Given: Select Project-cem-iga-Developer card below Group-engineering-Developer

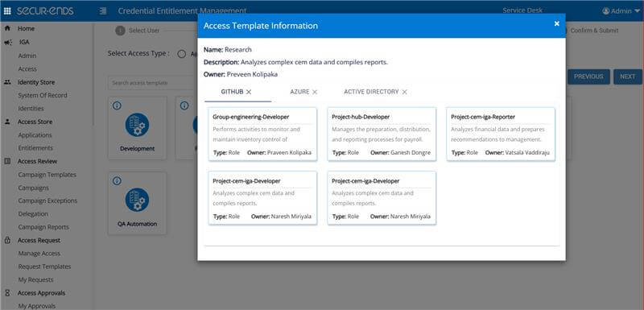Looking at the screenshot, I should click(x=262, y=198).
